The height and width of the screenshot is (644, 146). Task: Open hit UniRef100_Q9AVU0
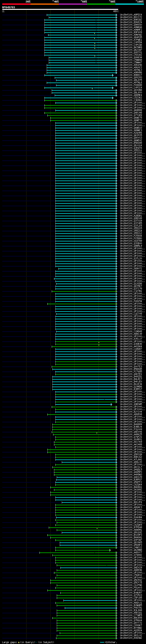coord(131,25)
